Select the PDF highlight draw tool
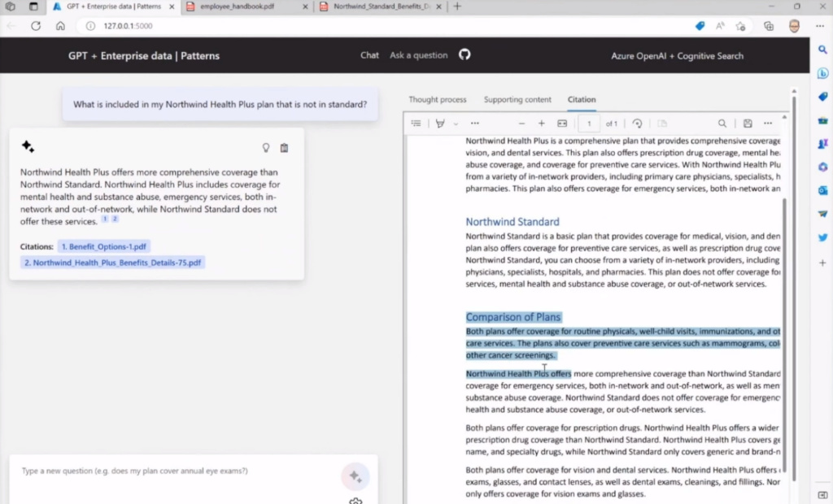 [x=440, y=124]
